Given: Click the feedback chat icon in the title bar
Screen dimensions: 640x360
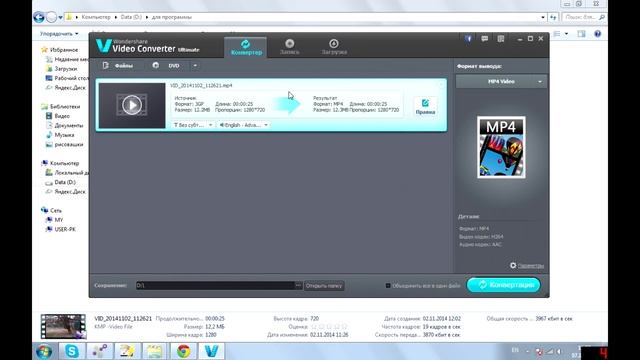Looking at the screenshot, I should click(x=484, y=39).
